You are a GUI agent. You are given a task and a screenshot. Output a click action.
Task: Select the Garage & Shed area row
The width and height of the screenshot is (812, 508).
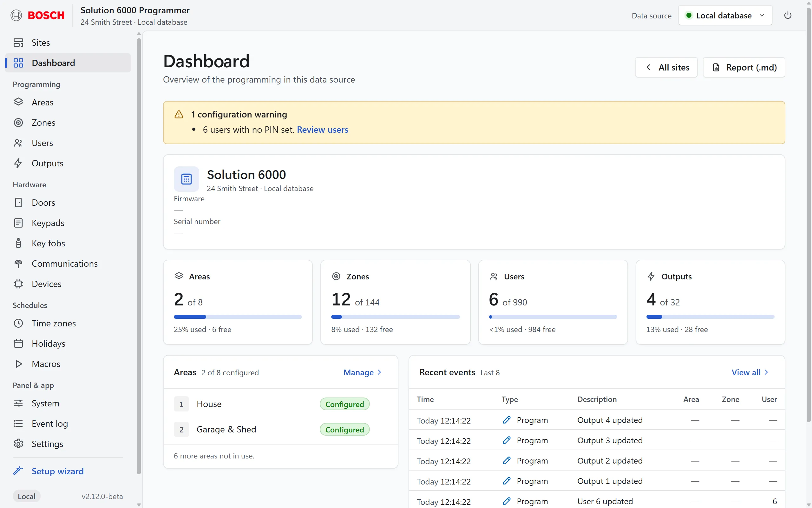click(280, 429)
